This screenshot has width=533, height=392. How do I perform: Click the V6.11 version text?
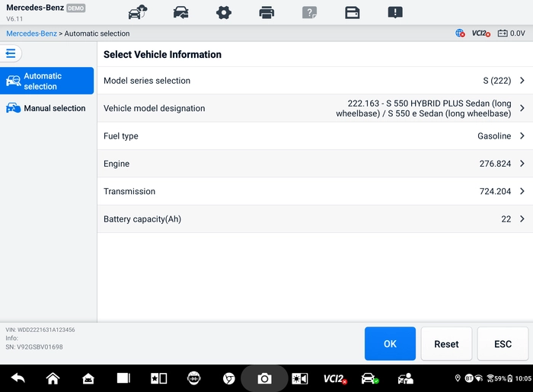[14, 19]
